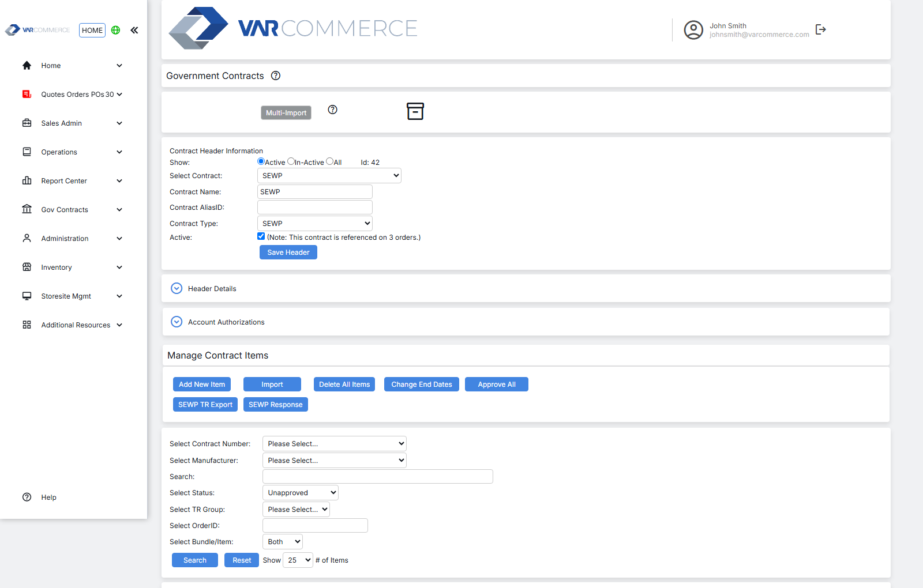Click the Inventory store icon
Screen dimensions: 923x588
pos(27,267)
